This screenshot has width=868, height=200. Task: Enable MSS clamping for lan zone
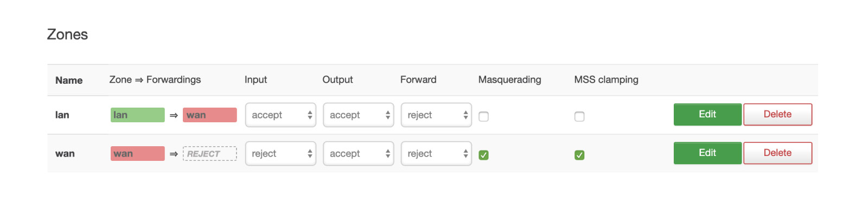(579, 116)
